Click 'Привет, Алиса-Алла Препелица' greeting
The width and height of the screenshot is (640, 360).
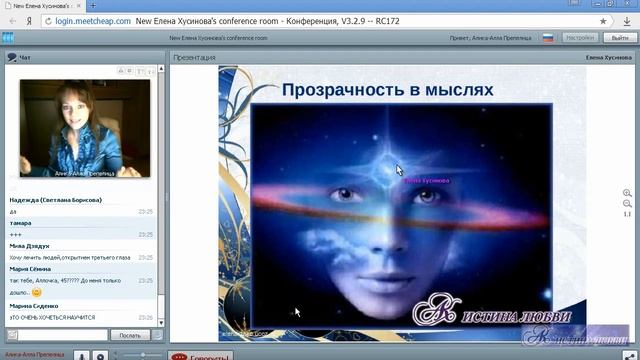pyautogui.click(x=491, y=38)
